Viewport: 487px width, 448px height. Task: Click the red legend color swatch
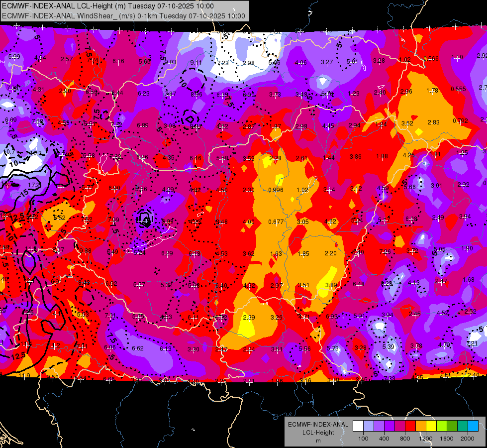(410, 426)
